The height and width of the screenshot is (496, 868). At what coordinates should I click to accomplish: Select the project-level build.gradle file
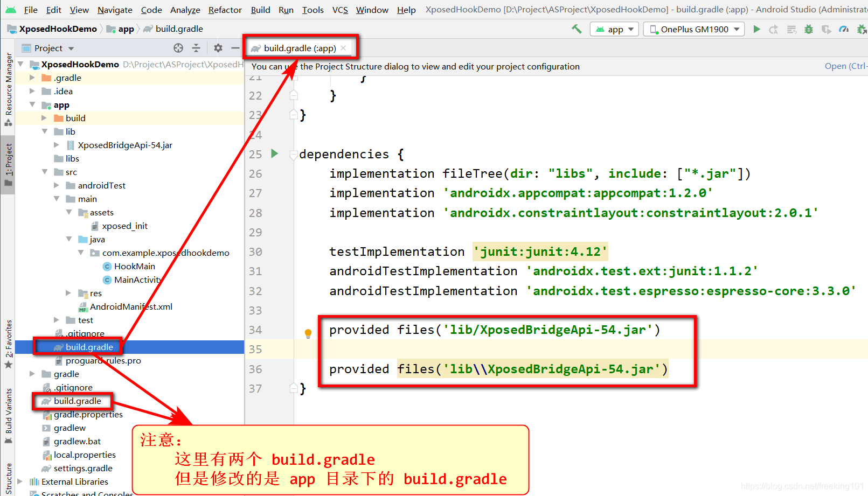tap(77, 401)
